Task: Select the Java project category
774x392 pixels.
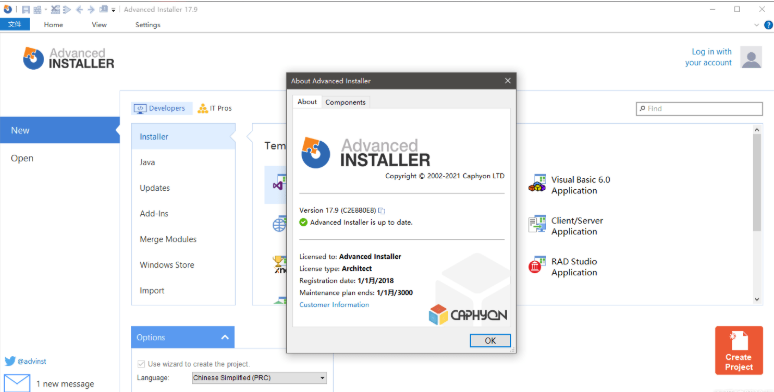Action: tap(183, 162)
